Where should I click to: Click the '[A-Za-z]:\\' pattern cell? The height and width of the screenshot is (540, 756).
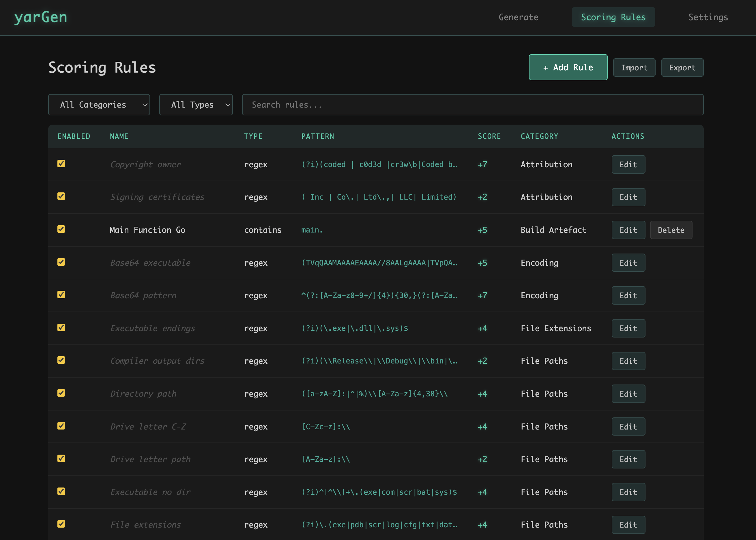click(x=326, y=460)
